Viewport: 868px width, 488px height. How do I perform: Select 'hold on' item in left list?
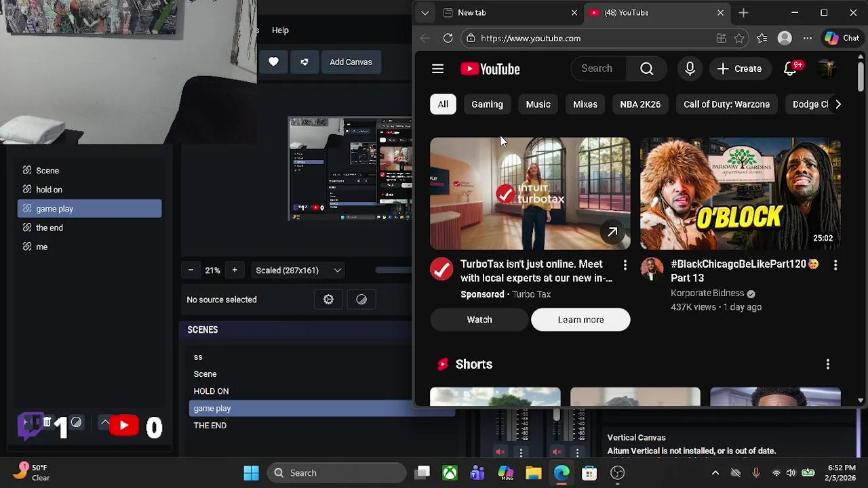pos(90,190)
